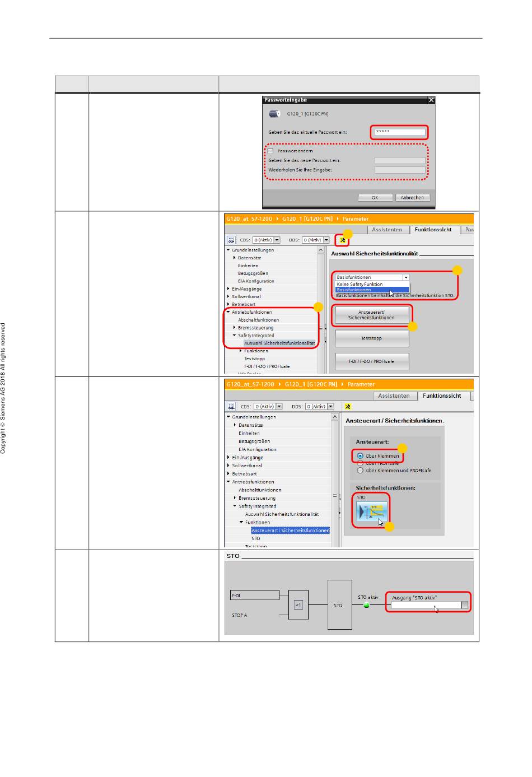Select Einheiten in the Ansteuerart view tree

click(249, 433)
